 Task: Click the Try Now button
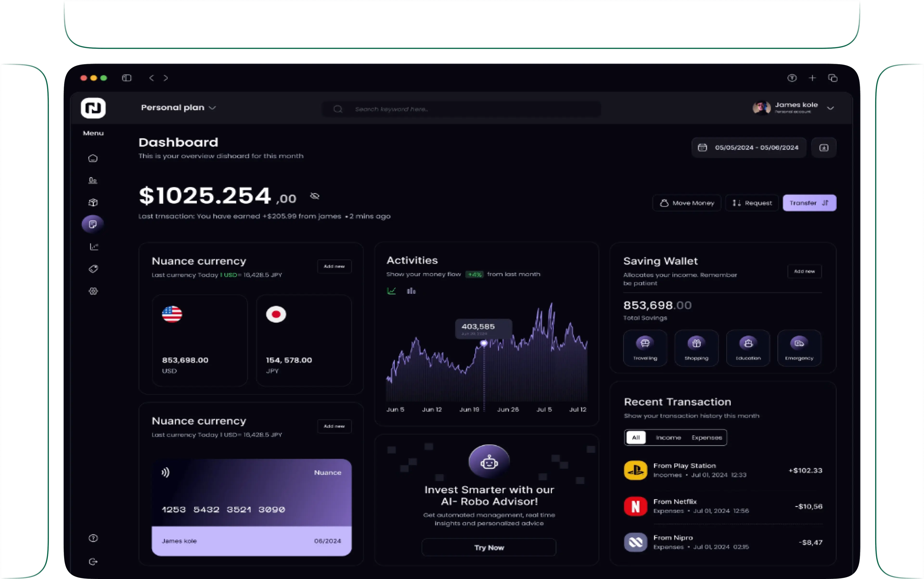[x=489, y=547]
